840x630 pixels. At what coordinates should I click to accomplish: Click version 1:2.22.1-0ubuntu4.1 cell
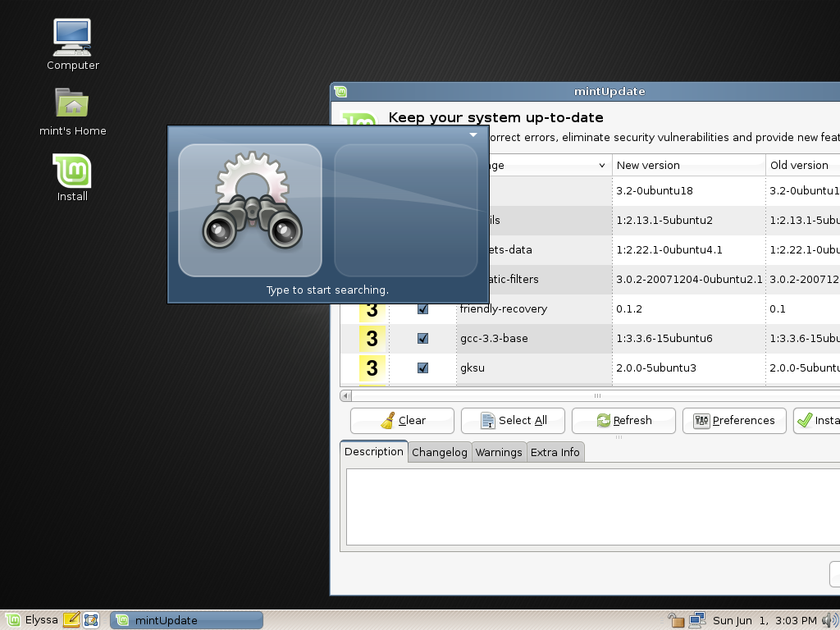[x=669, y=249]
